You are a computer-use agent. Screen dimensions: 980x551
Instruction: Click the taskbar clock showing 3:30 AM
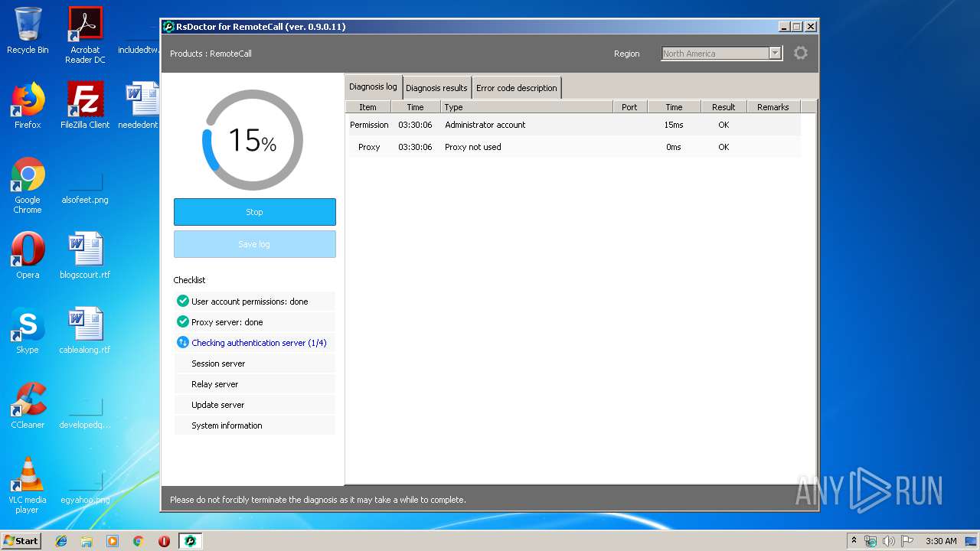coord(941,541)
